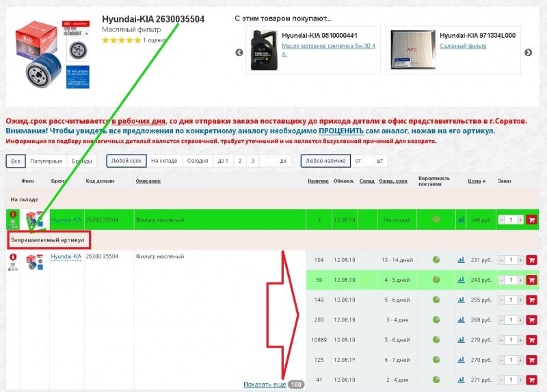The width and height of the screenshot is (547, 392).
Task: Choose Любой срок delivery filter
Action: click(x=126, y=161)
